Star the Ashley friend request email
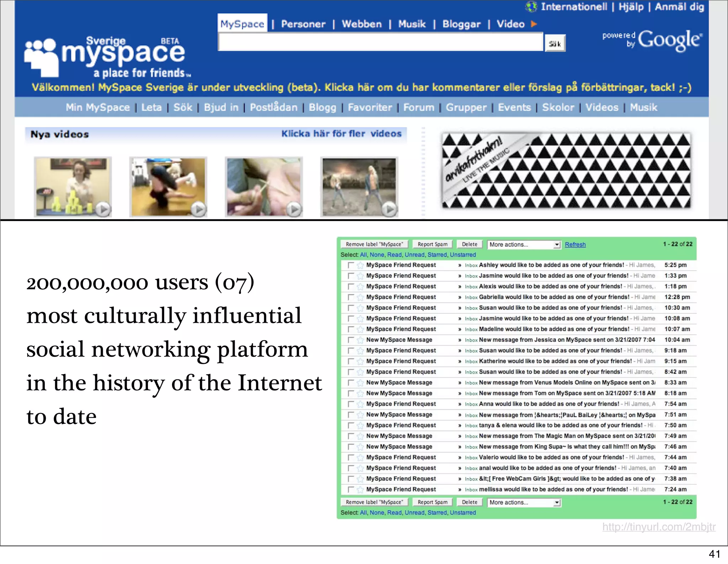This screenshot has width=728, height=564. click(360, 265)
